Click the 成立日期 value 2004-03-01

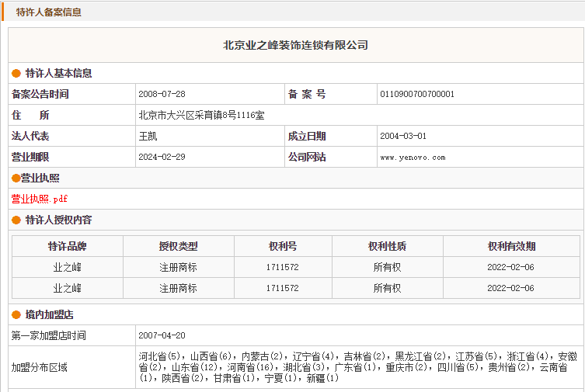[x=403, y=137]
